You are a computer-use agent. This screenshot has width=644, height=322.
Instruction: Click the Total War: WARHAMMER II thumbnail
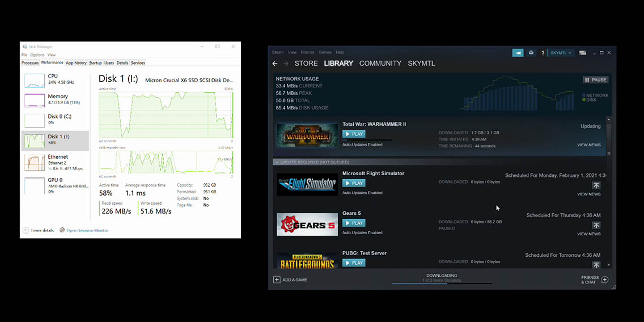tap(307, 135)
